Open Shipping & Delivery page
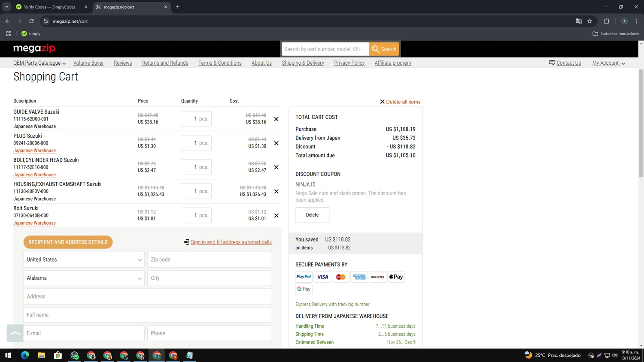The height and width of the screenshot is (362, 644). pyautogui.click(x=303, y=63)
